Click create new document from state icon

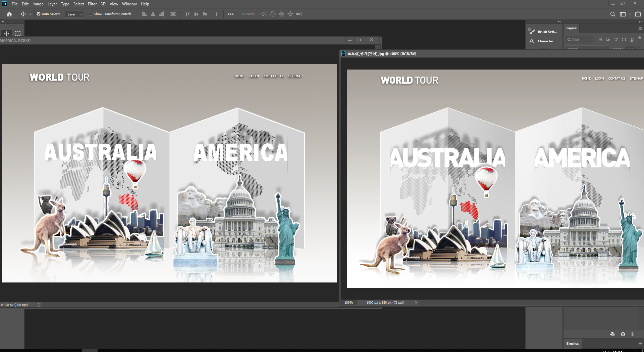click(x=612, y=334)
